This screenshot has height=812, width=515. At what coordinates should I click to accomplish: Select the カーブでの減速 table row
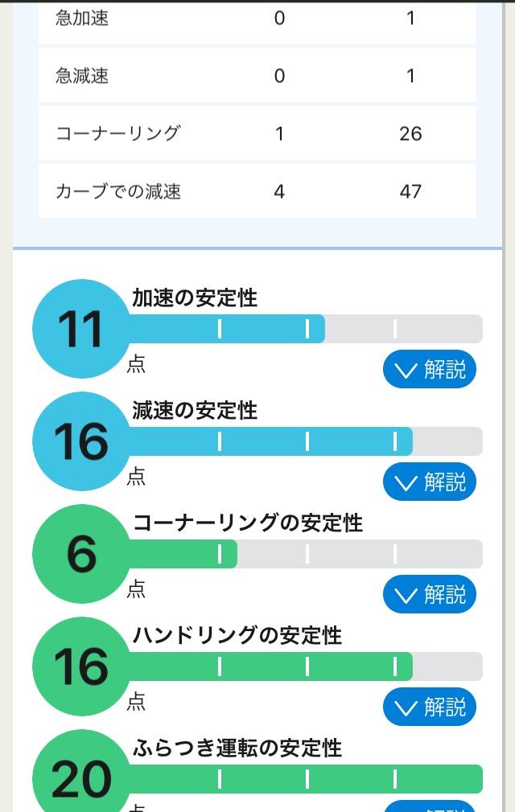[x=257, y=191]
